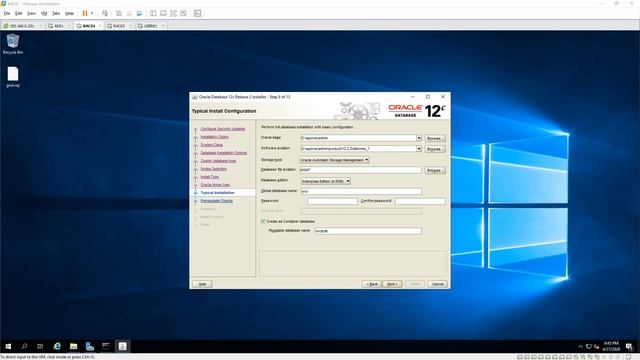Open the Action Center notification icon
640x360 pixels.
click(629, 347)
